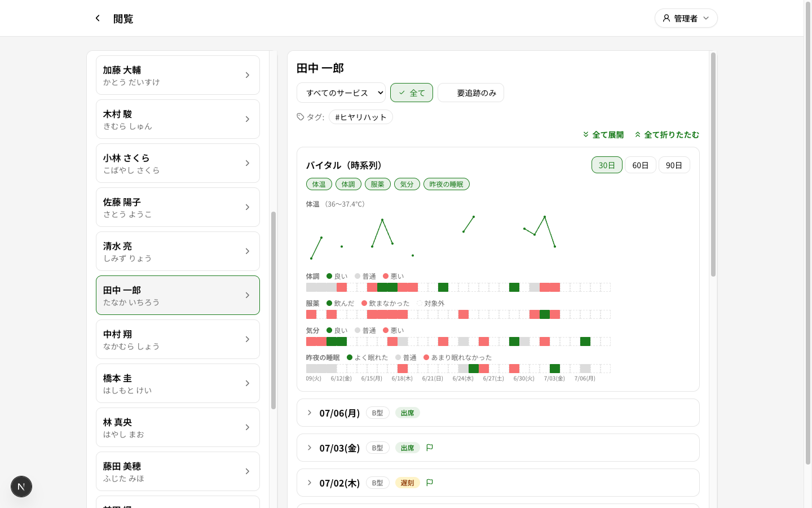Select 佐藤 陽子 in the user list
This screenshot has width=812, height=508.
pos(178,207)
